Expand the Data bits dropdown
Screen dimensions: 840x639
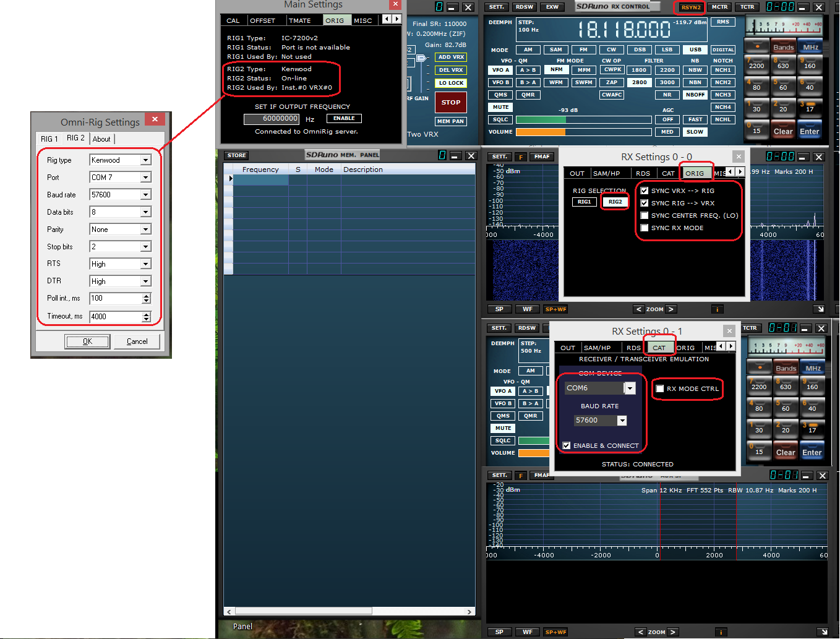[x=146, y=212]
